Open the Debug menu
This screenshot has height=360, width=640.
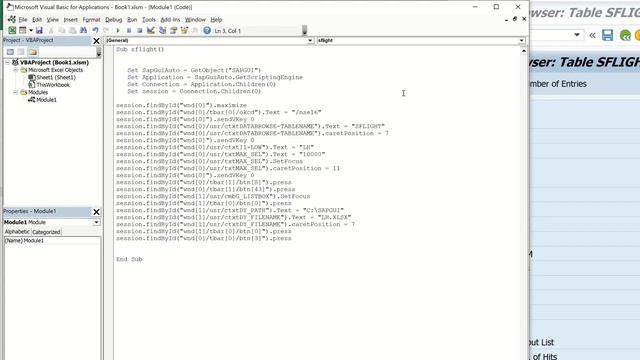113,20
